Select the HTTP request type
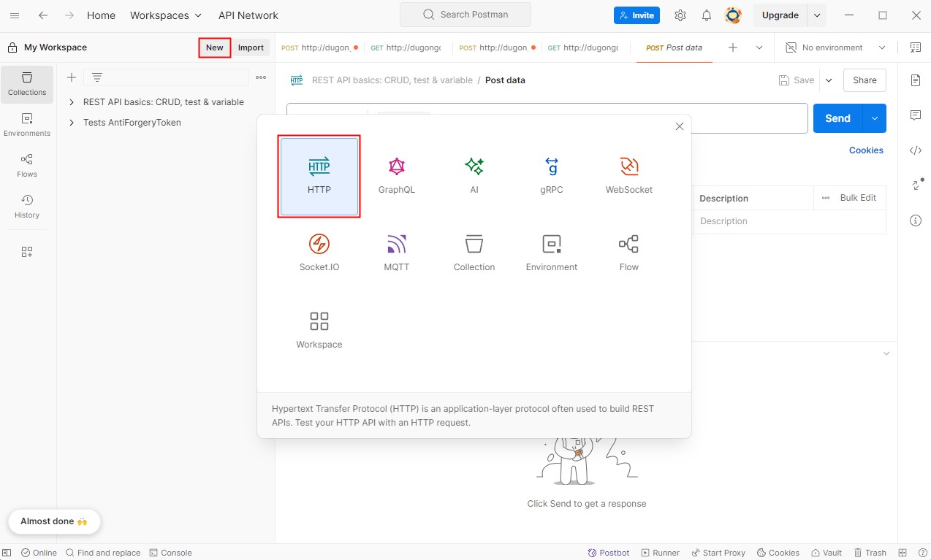 [319, 177]
